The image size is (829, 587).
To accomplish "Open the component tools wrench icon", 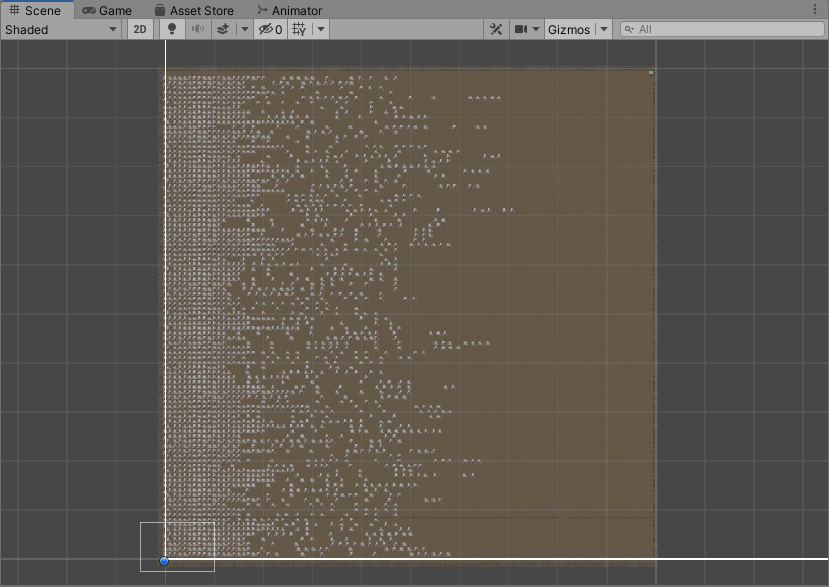I will [496, 30].
